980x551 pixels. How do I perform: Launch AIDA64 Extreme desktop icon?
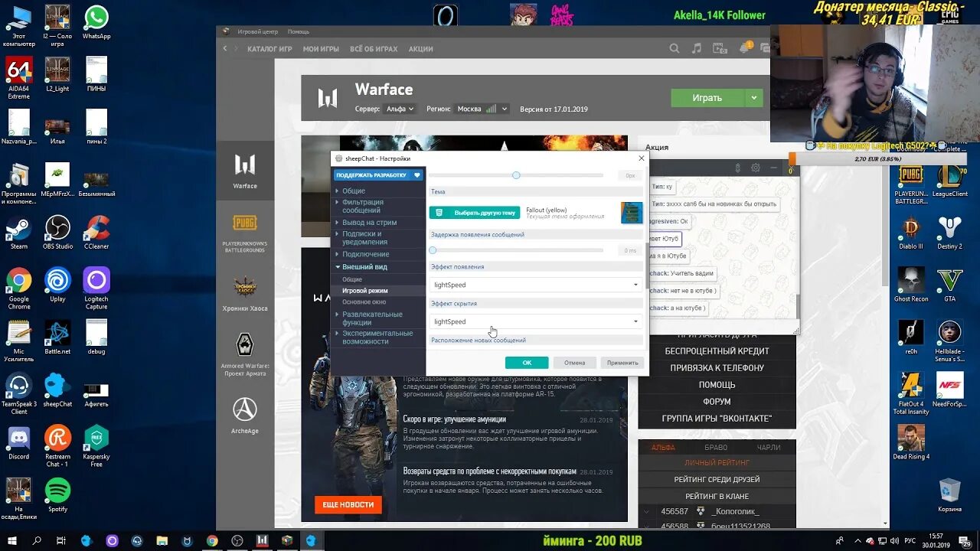(x=19, y=77)
